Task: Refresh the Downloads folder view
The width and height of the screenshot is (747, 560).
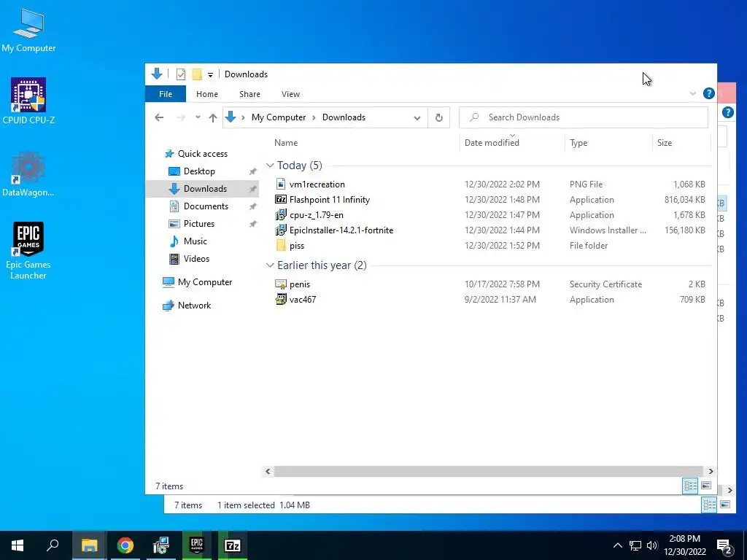Action: 438,117
